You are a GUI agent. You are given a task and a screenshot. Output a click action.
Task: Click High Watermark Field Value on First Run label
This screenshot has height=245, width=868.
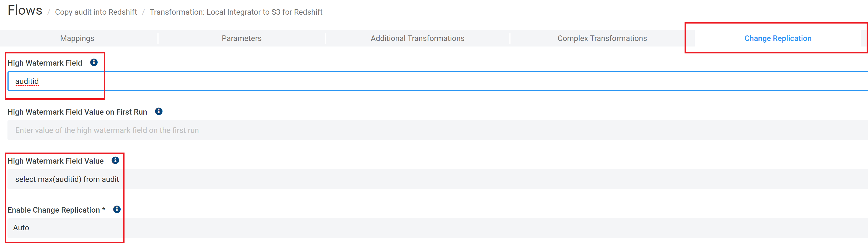(x=77, y=112)
